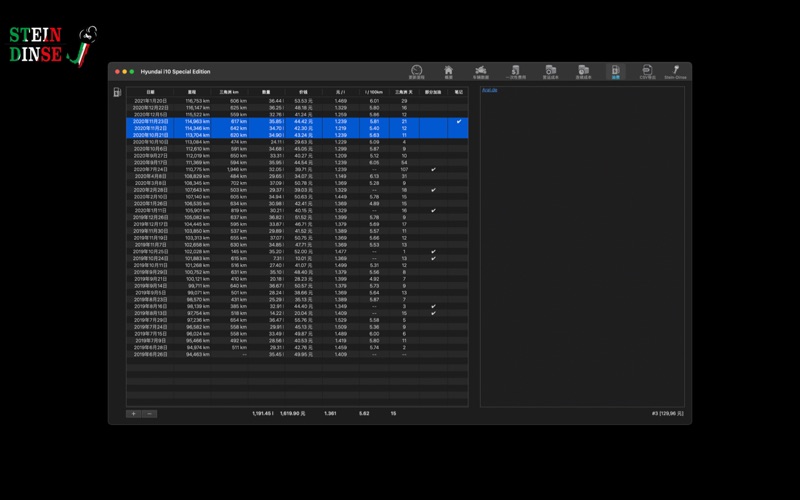The height and width of the screenshot is (500, 800).
Task: Select the 2019年12月26日 date cell
Action: (x=151, y=217)
